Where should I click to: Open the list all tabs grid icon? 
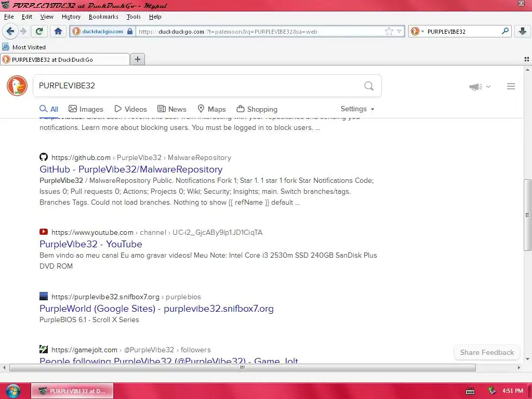pos(527,59)
